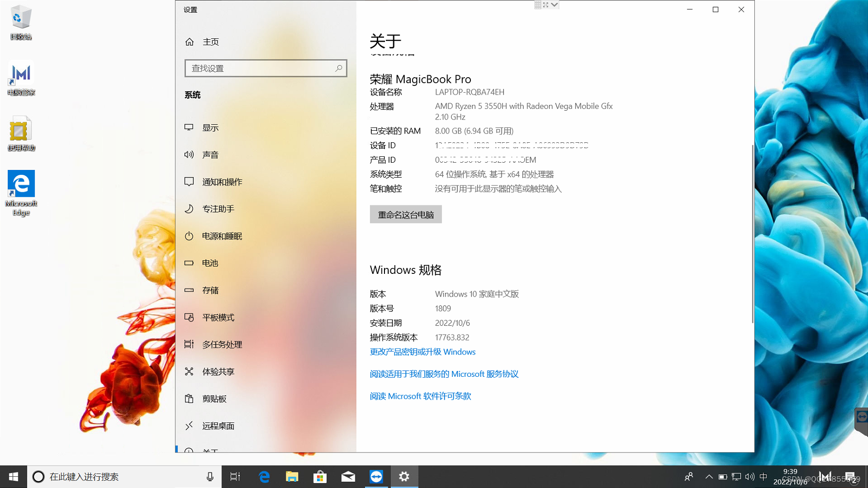868x488 pixels.
Task: Open File Explorer from the taskbar
Action: point(292,477)
